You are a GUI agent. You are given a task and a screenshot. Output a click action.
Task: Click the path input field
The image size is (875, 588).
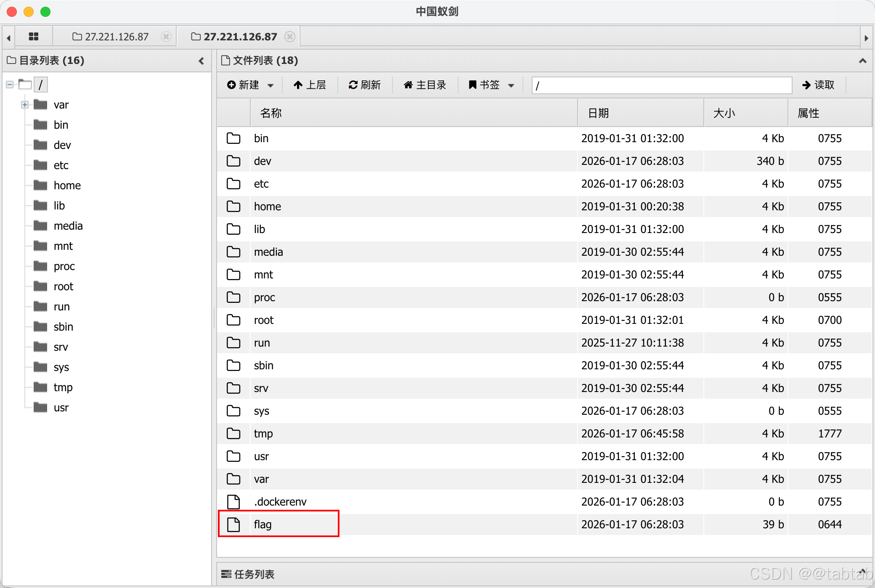[x=661, y=85]
